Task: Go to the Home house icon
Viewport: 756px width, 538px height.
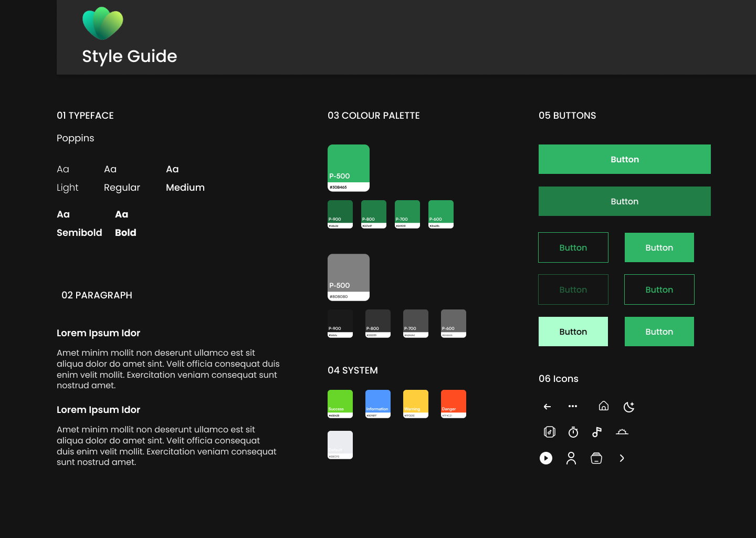Action: [x=604, y=406]
